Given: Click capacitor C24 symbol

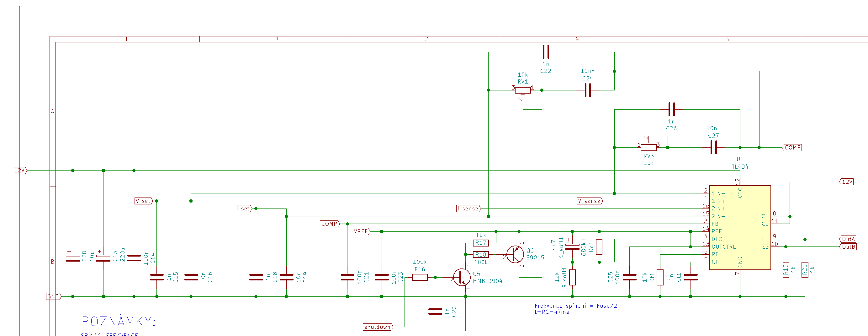Looking at the screenshot, I should click(x=588, y=90).
